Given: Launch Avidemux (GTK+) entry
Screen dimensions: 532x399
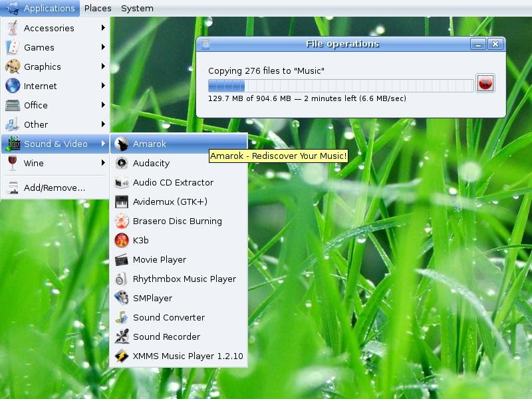Looking at the screenshot, I should pyautogui.click(x=179, y=202).
